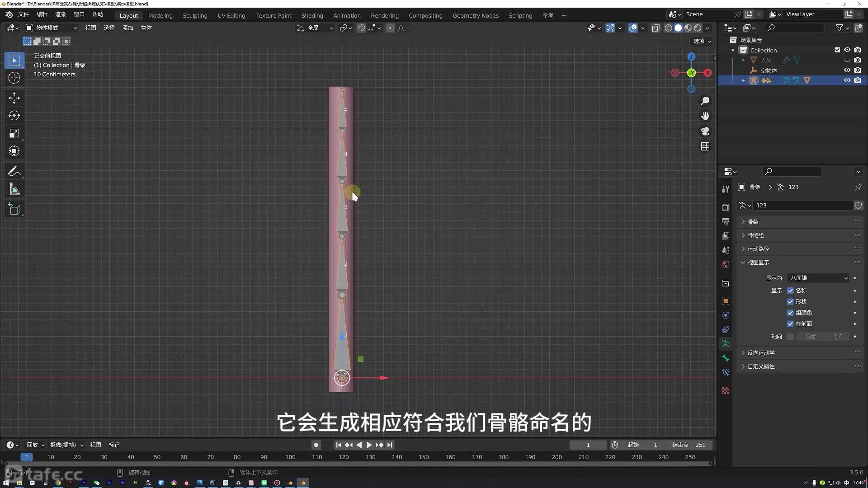Open 显示为 八面锥 dropdown
The image size is (868, 488).
click(x=818, y=278)
